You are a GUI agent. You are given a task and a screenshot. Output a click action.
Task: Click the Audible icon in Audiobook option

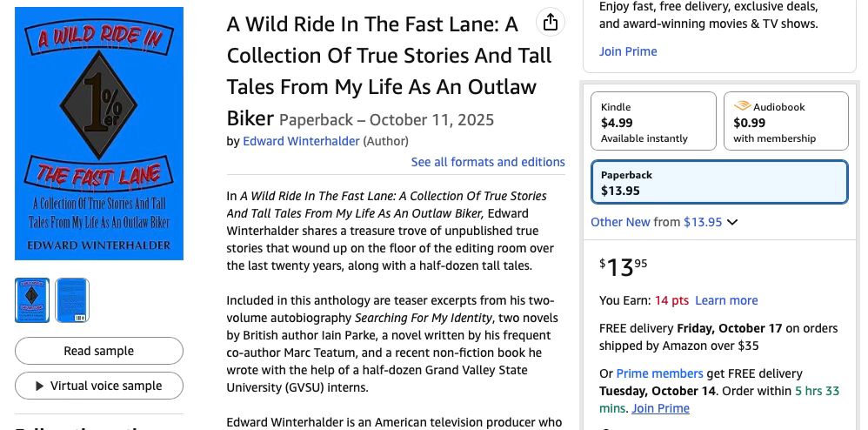point(742,106)
